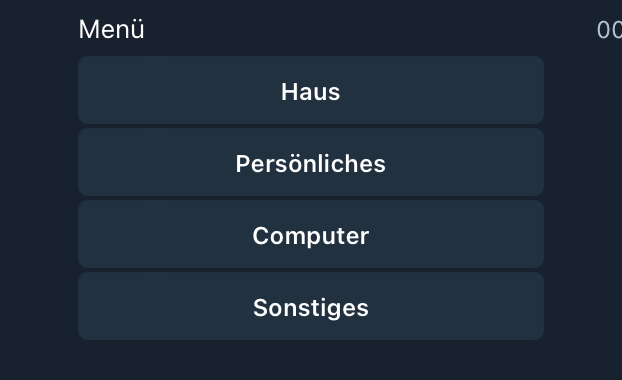This screenshot has height=380, width=622.
Task: Click the Menü heading text
Action: pos(111,29)
